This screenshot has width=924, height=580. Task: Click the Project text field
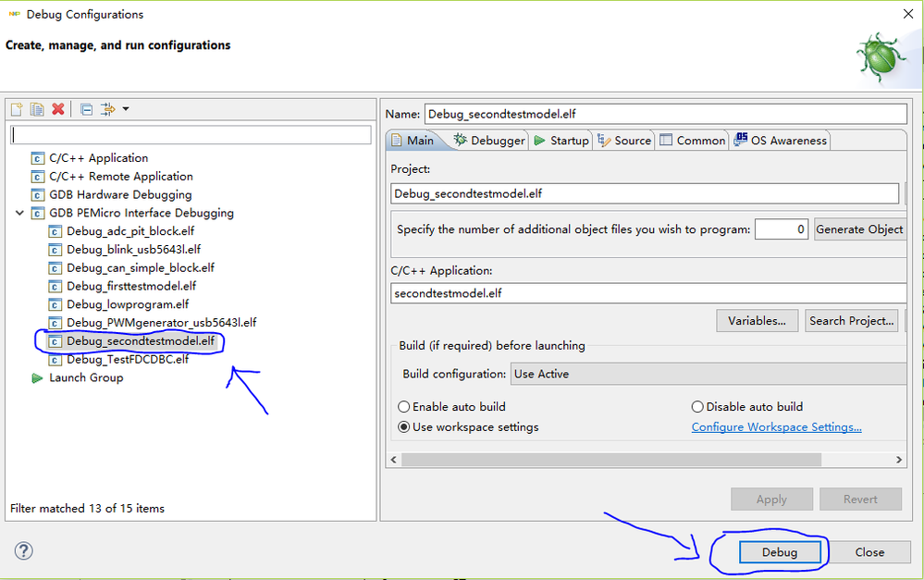[645, 193]
